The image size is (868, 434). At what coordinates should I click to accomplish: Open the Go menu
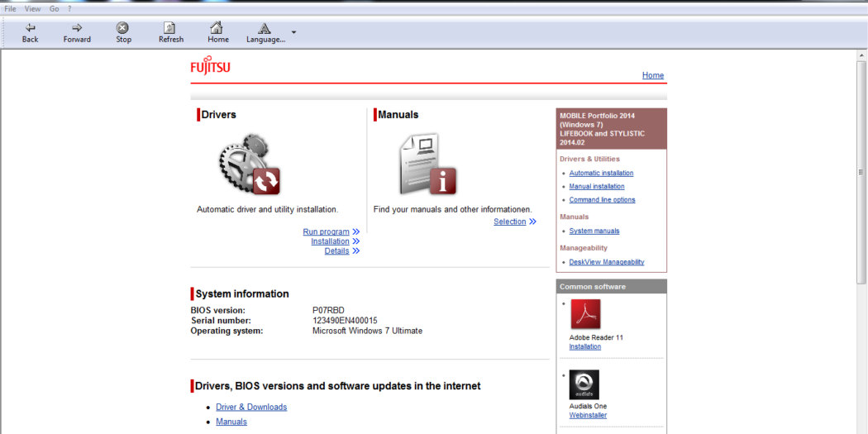tap(55, 9)
